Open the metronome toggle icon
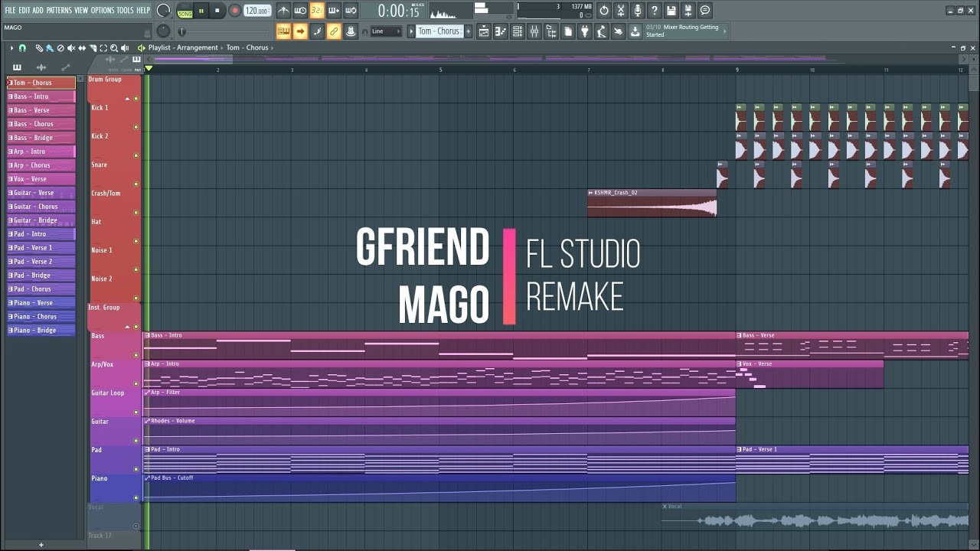This screenshot has width=980, height=551. click(283, 10)
